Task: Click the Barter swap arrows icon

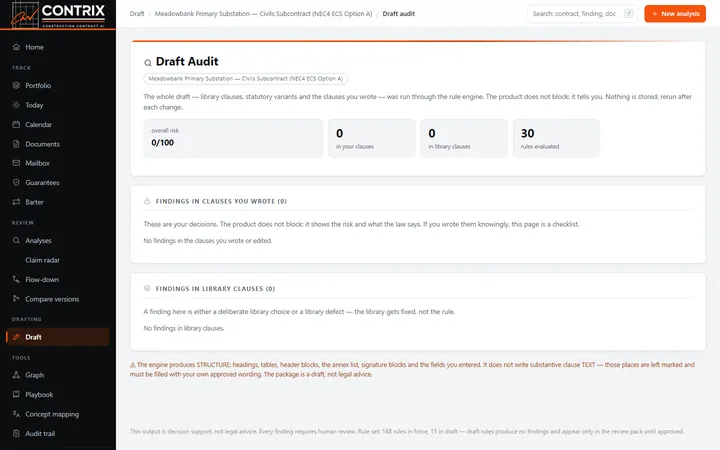Action: tap(16, 202)
